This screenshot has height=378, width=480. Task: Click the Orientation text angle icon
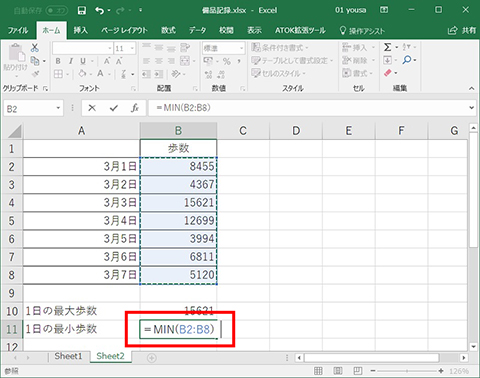coord(176,74)
